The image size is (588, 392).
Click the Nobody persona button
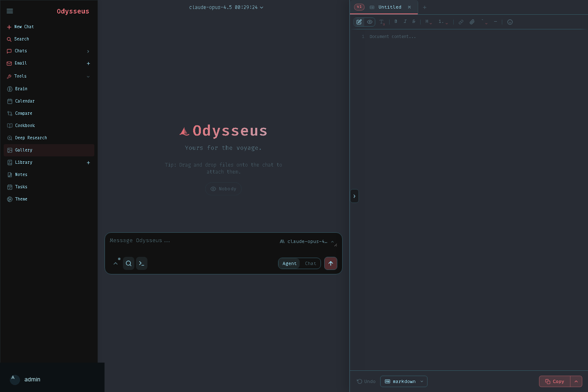pos(223,189)
